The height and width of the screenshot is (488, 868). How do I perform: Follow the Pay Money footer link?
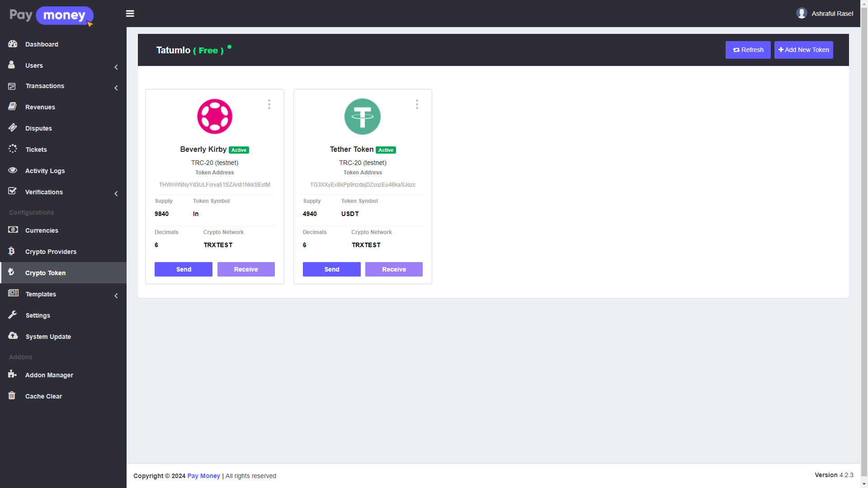point(203,476)
